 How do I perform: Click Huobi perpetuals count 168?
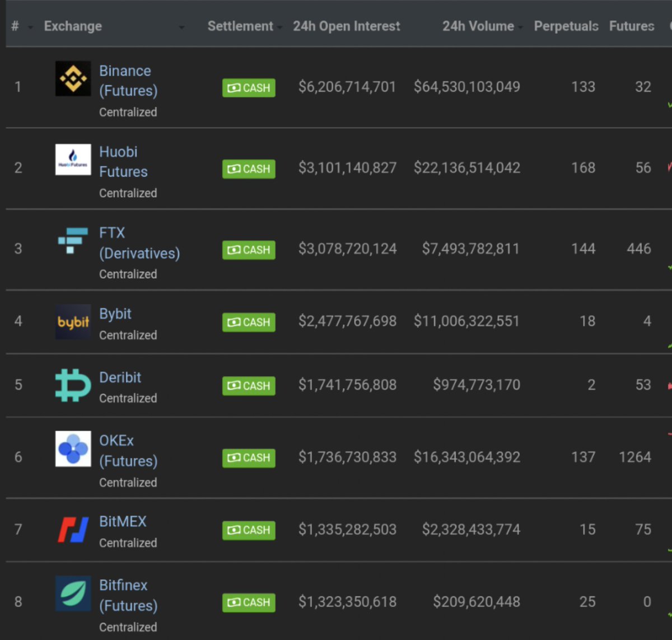pos(583,168)
